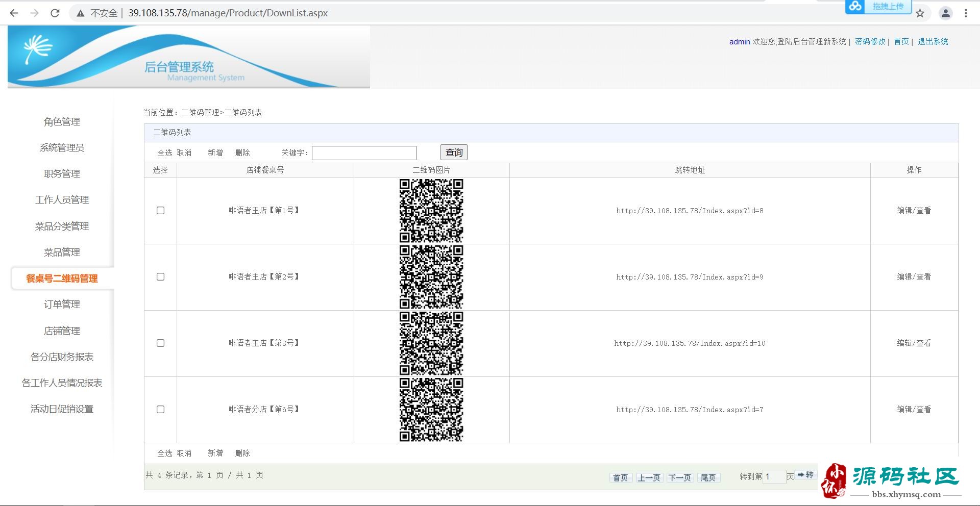
Task: Click 取消 above the table
Action: click(184, 153)
